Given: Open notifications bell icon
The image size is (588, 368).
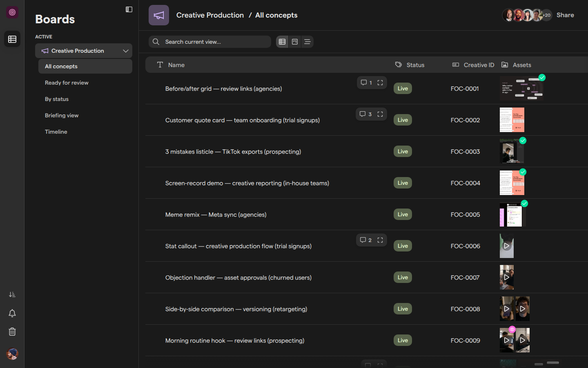Looking at the screenshot, I should click(x=12, y=313).
